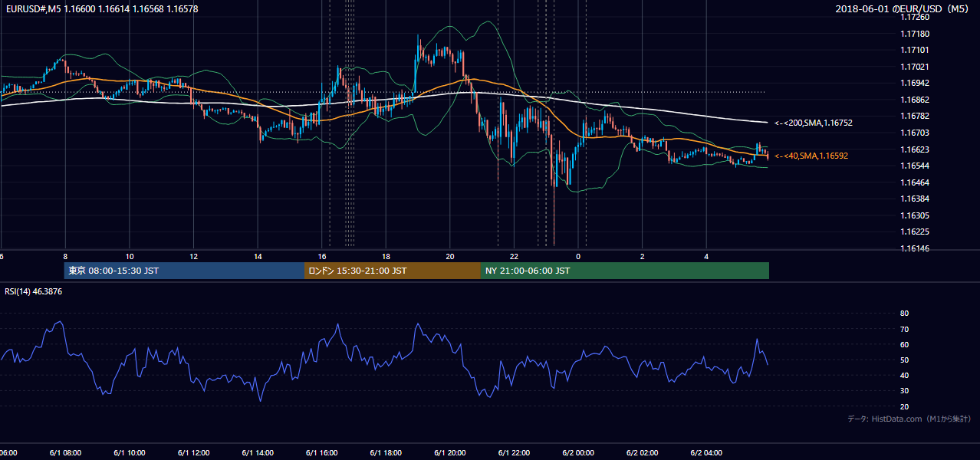Image resolution: width=980 pixels, height=460 pixels.
Task: Click the 200 SMA 1.16752 label
Action: [814, 123]
